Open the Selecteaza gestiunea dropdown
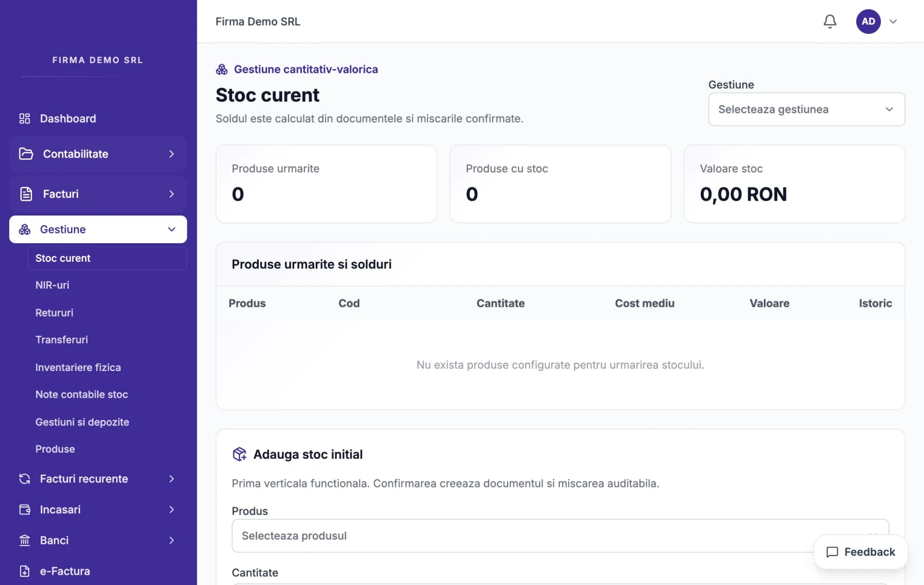This screenshot has width=924, height=585. click(x=806, y=109)
